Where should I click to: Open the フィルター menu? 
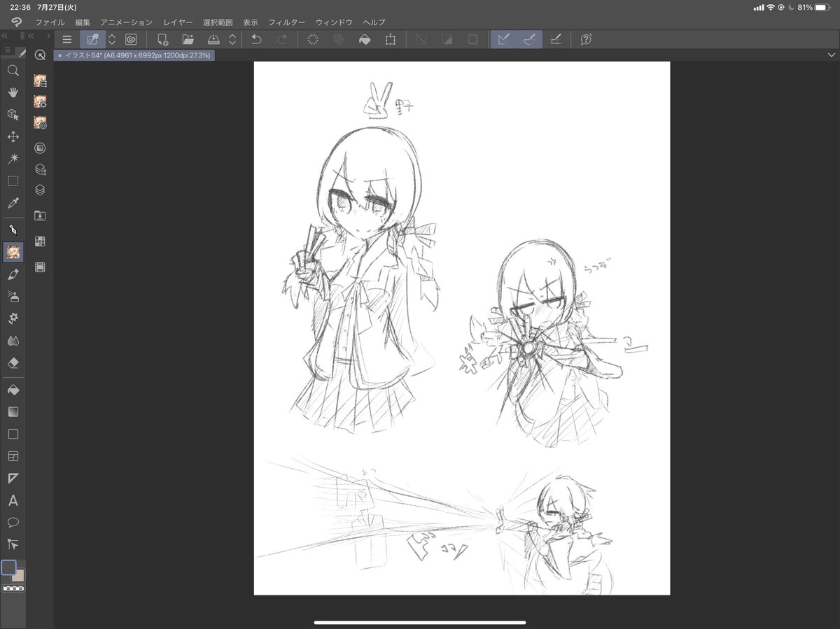click(287, 22)
